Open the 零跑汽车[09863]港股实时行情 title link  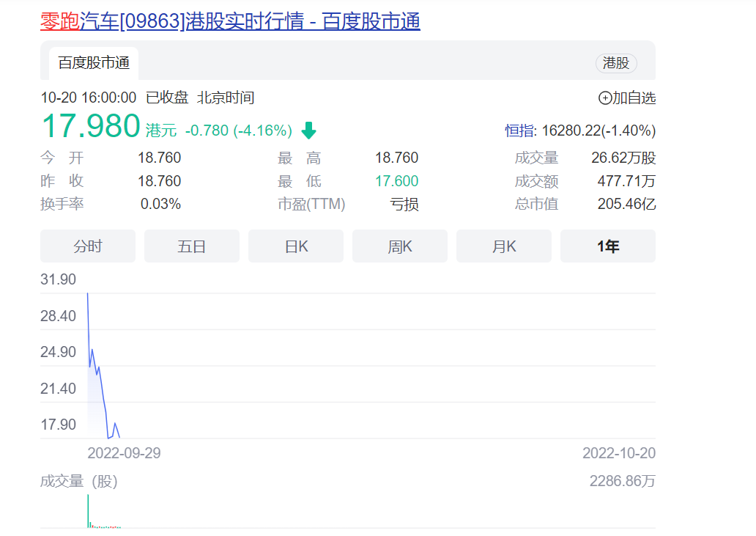pyautogui.click(x=230, y=22)
